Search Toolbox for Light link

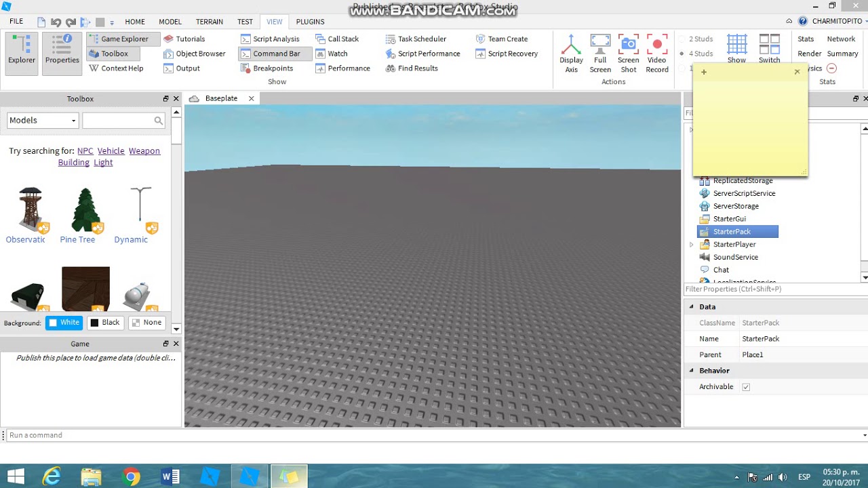[x=103, y=163]
